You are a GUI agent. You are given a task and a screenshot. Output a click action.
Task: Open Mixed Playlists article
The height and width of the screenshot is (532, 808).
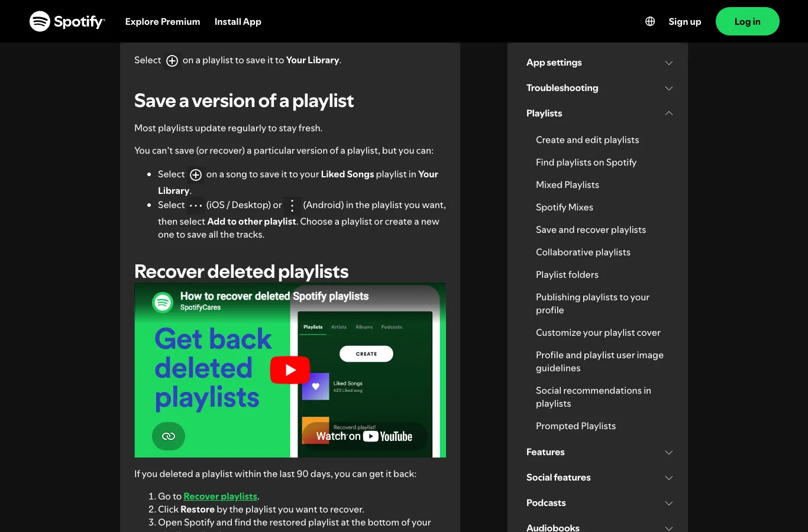(x=567, y=185)
